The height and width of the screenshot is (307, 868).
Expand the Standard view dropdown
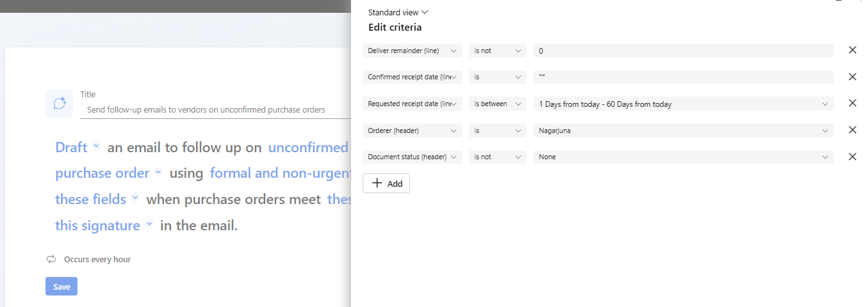click(398, 12)
